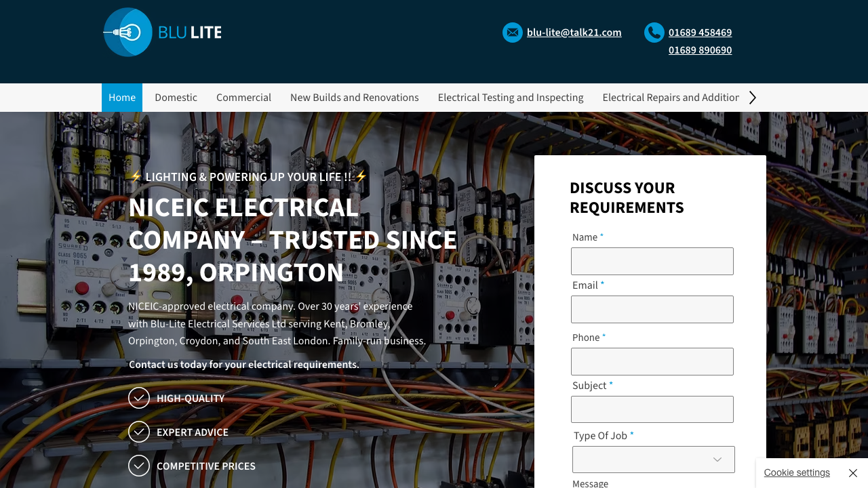Click the right chevron to reveal more menu items
The height and width of the screenshot is (488, 868).
click(x=751, y=97)
